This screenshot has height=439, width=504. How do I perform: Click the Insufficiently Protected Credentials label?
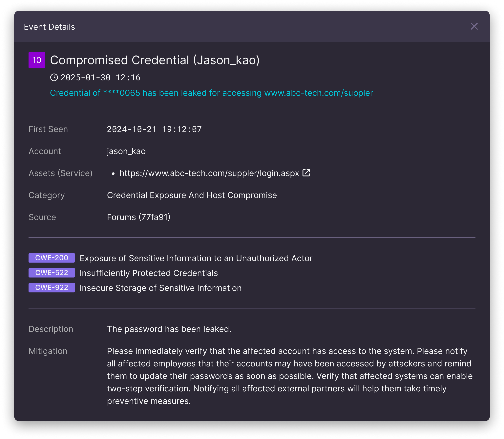pos(148,273)
